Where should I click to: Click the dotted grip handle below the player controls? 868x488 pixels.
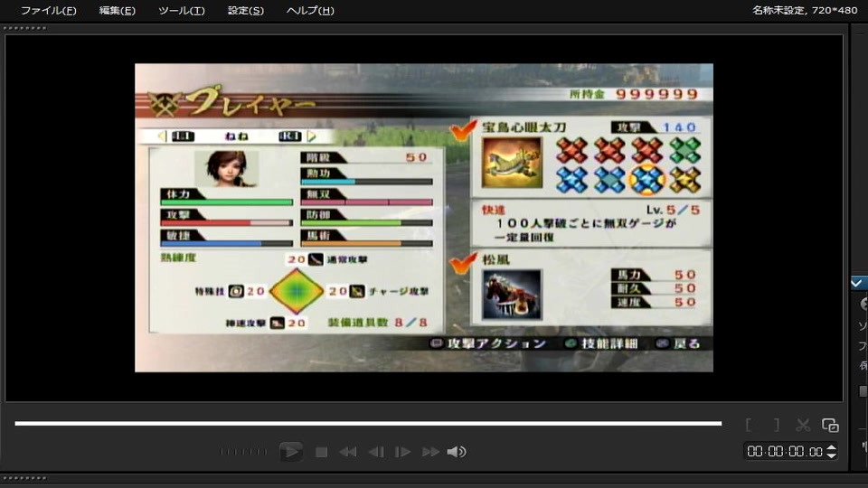click(x=24, y=478)
